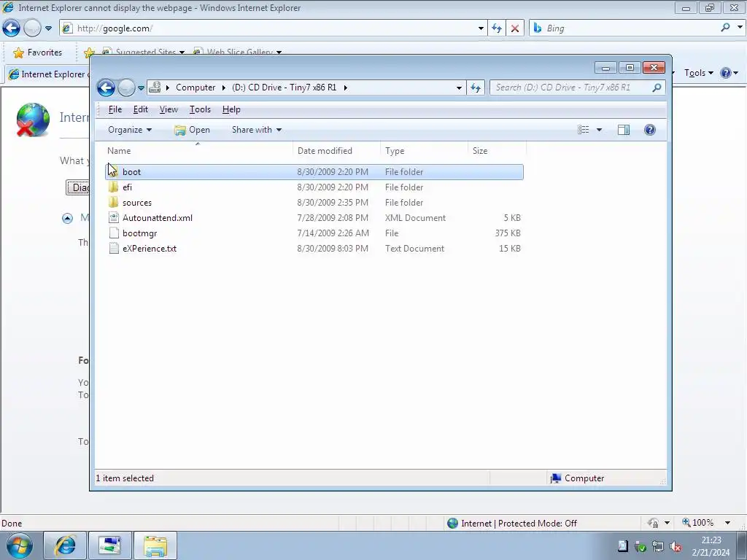Image resolution: width=747 pixels, height=560 pixels.
Task: Select the Autounattend.xml file icon
Action: pos(113,217)
